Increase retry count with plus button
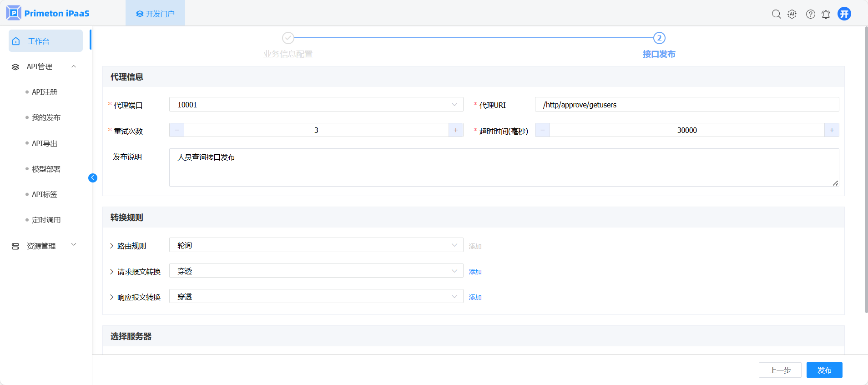The image size is (868, 385). tap(455, 130)
